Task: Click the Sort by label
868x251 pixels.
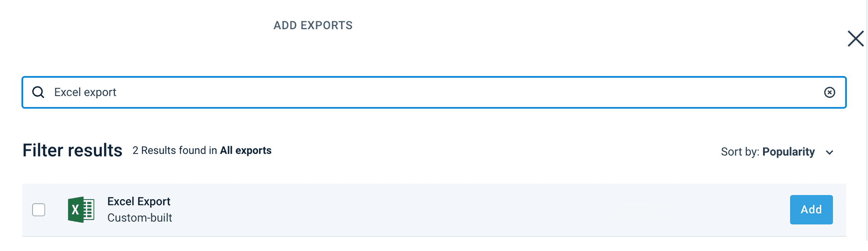Action: pyautogui.click(x=739, y=152)
